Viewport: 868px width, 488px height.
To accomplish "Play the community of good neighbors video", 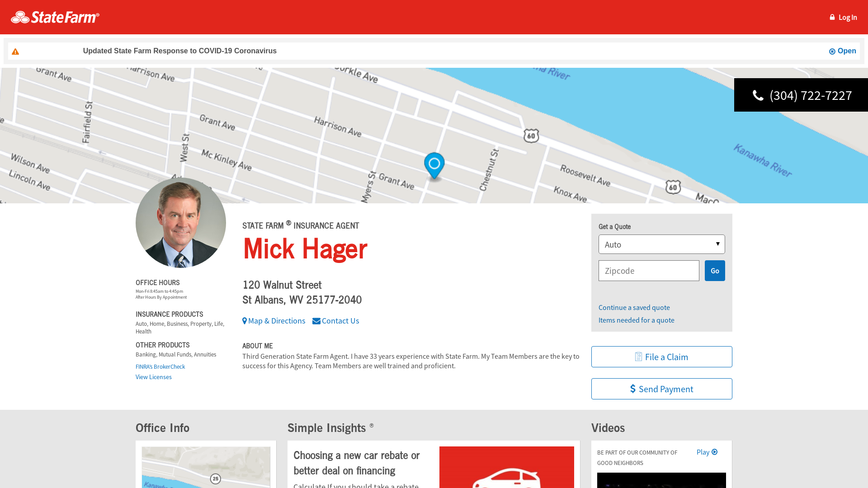I will pyautogui.click(x=707, y=452).
